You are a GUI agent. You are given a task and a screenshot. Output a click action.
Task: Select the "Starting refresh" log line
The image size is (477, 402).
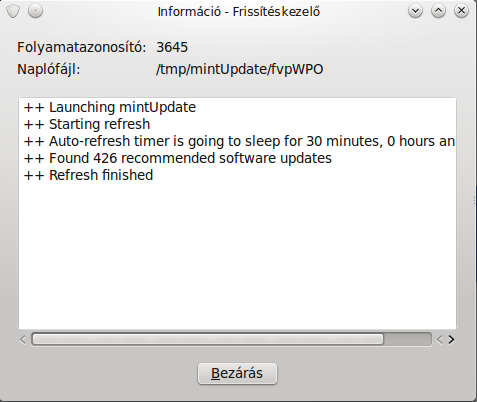[x=87, y=124]
